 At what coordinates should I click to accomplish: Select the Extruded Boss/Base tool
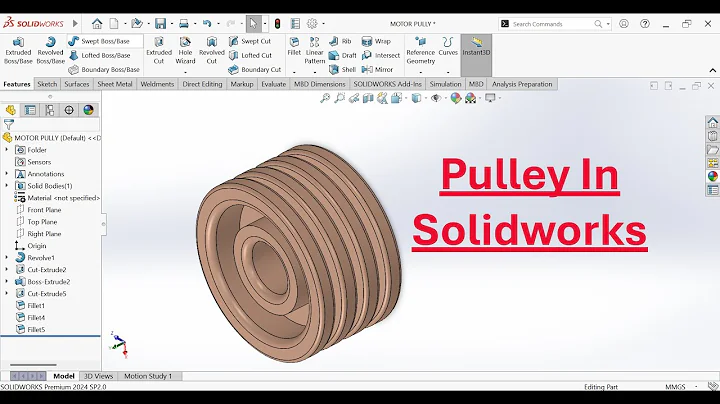pyautogui.click(x=18, y=50)
